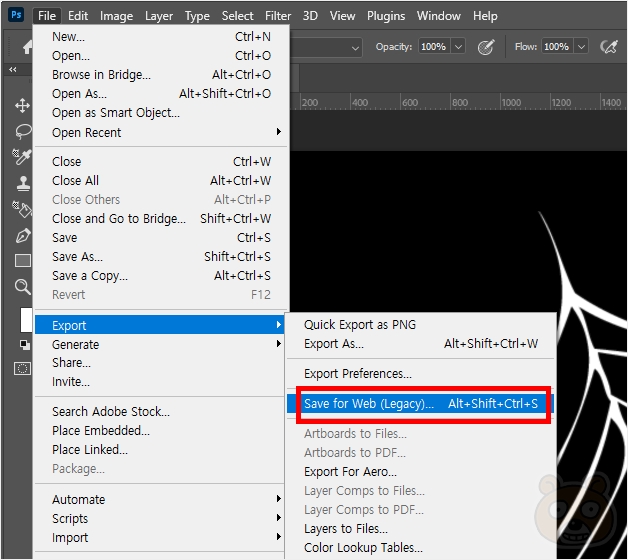Select Export As... in submenu
Screen dimensions: 628x560
[x=421, y=343]
